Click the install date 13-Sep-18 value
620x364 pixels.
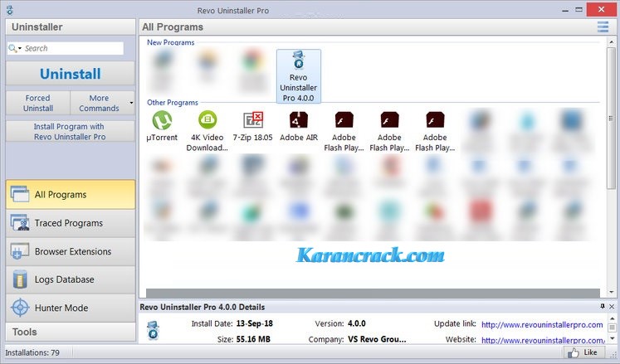255,323
